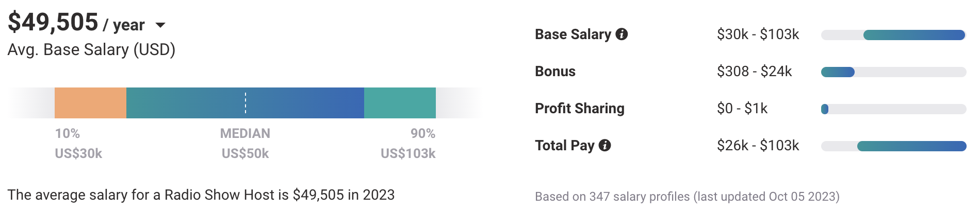Screen dimensions: 980x211
Task: Click the Bonus label
Action: [x=555, y=72]
